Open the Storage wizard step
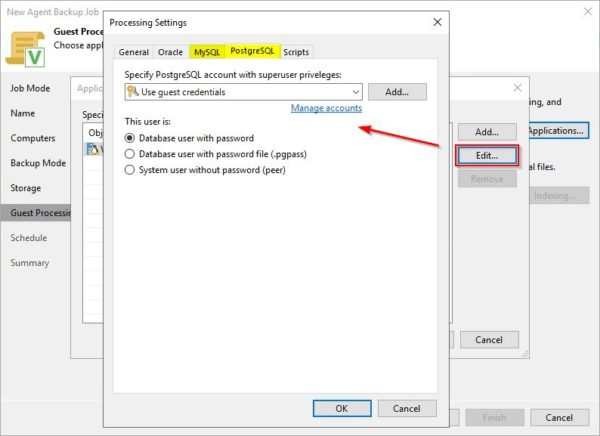This screenshot has width=600, height=436. pos(26,188)
